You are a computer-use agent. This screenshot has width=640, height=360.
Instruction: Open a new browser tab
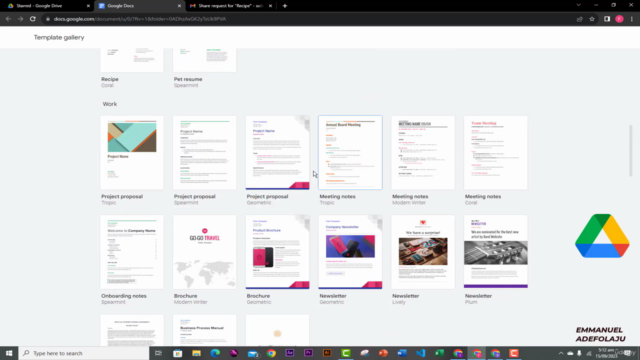(x=284, y=6)
